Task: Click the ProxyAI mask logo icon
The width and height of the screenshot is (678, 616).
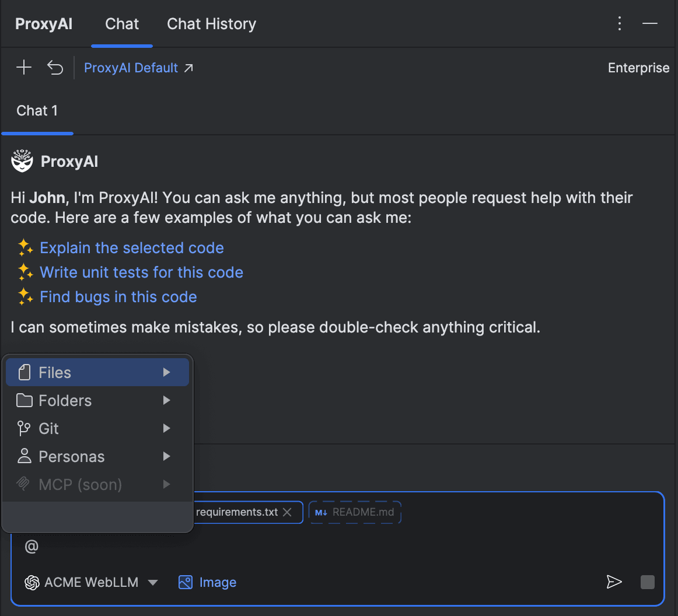Action: tap(22, 161)
